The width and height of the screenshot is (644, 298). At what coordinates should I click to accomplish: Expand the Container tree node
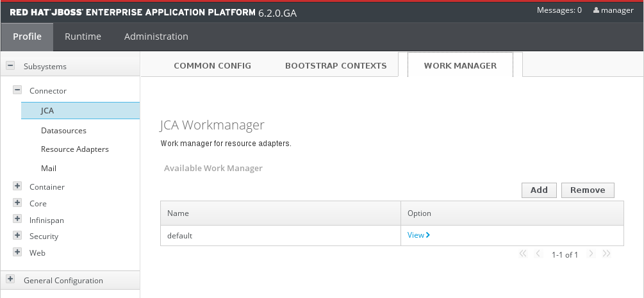pos(17,186)
